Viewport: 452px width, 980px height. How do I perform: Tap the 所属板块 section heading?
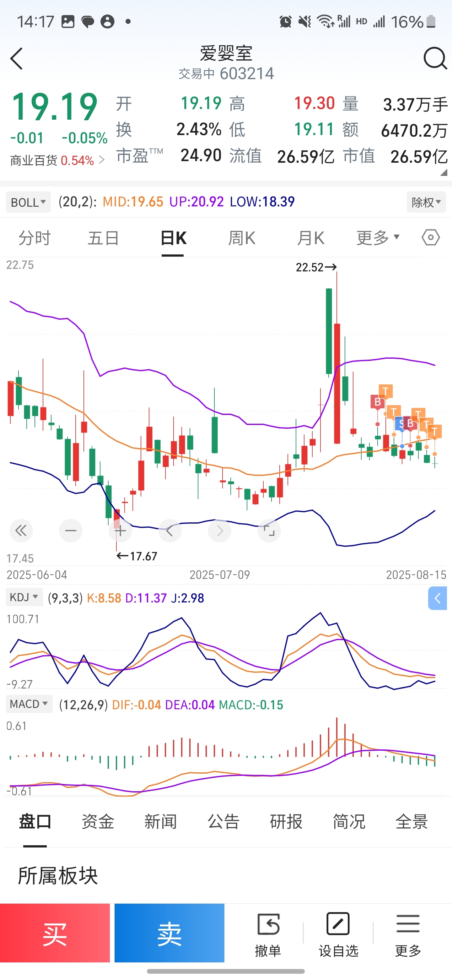coord(58,876)
